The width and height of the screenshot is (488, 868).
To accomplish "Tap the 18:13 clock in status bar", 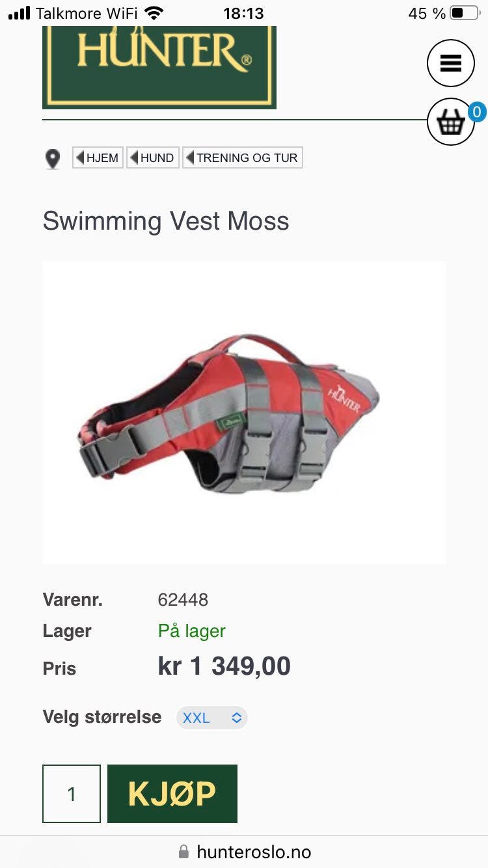I will 243,13.
